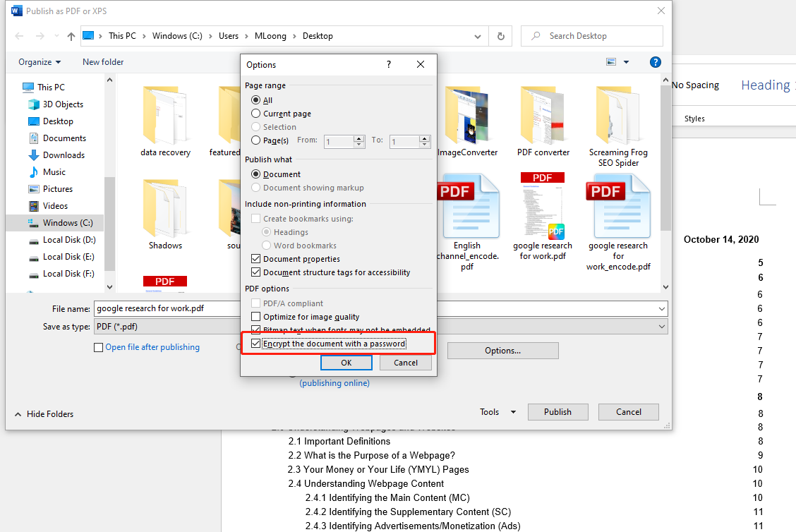Viewport: 796px width, 532px height.
Task: Refresh the Desktop folder view
Action: point(500,36)
